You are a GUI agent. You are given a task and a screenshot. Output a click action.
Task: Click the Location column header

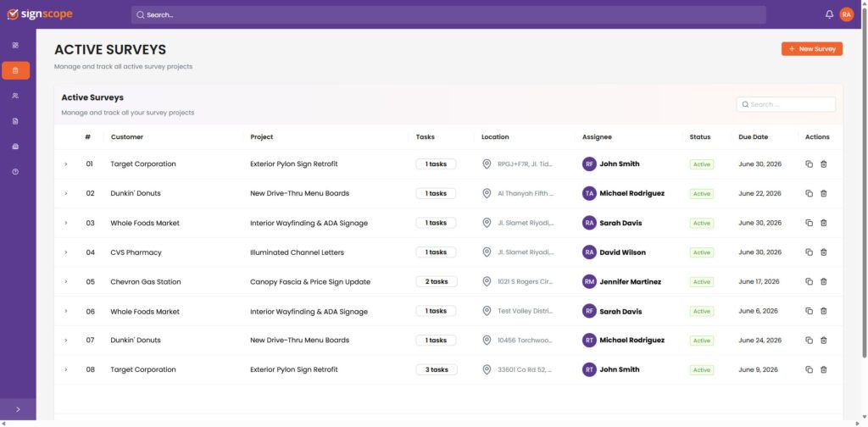coord(495,137)
